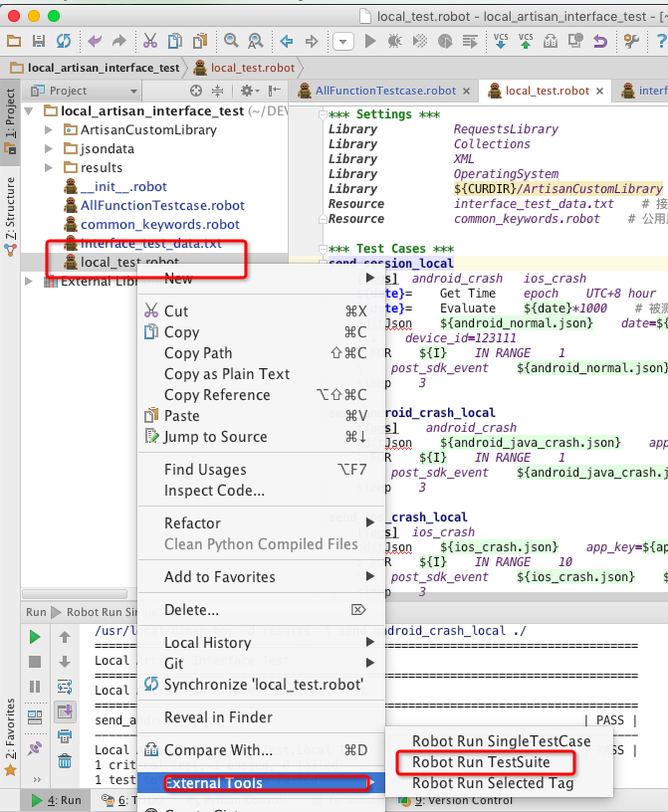
Task: Choose Robot Run TestSuite from submenu
Action: [x=483, y=762]
